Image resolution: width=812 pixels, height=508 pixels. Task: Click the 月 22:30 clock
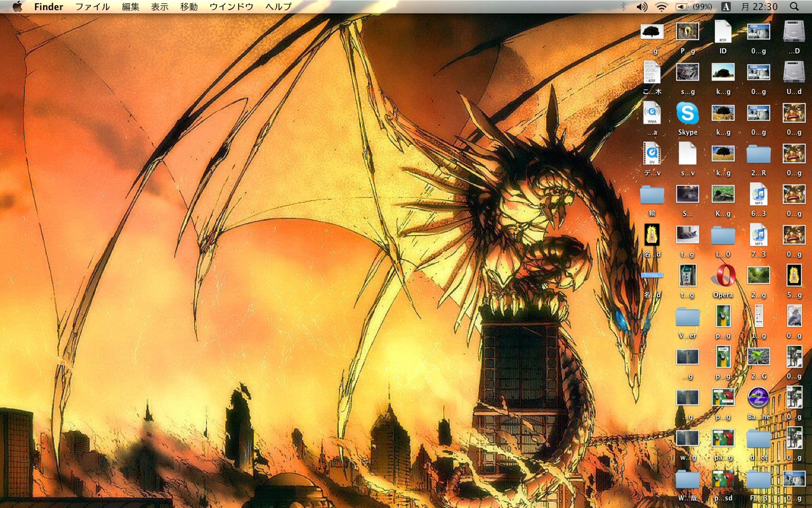coord(759,6)
